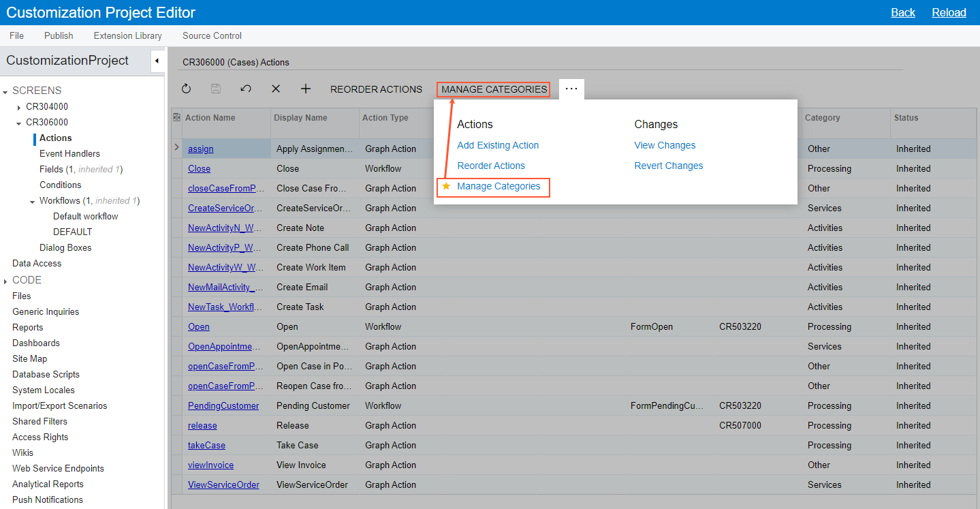Click the grid column configurator icon
This screenshot has width=980, height=509.
(x=177, y=117)
